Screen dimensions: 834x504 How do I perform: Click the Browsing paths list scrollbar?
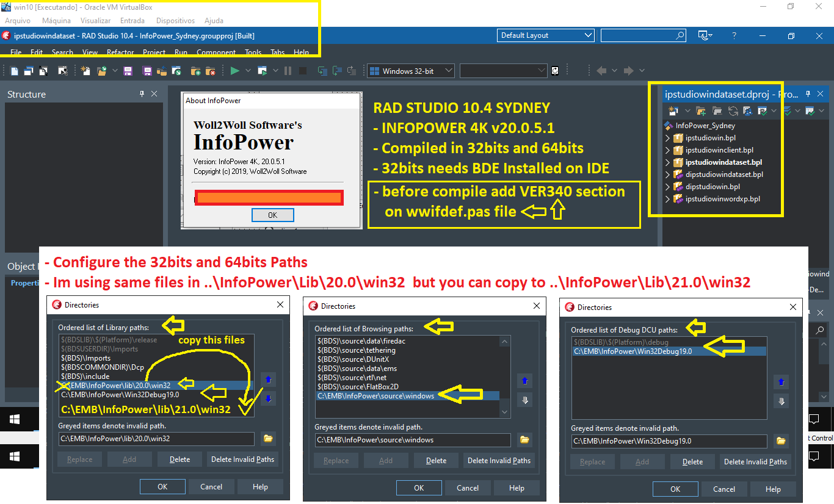[505, 376]
